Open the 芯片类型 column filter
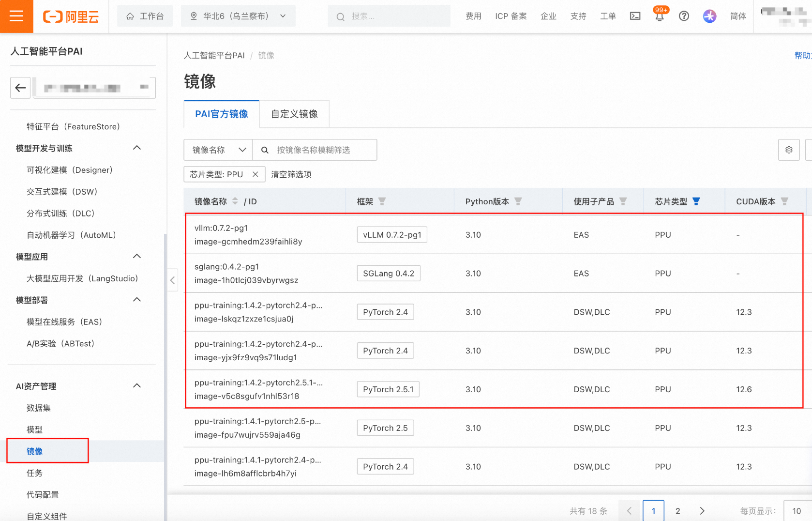Image resolution: width=812 pixels, height=521 pixels. 696,201
